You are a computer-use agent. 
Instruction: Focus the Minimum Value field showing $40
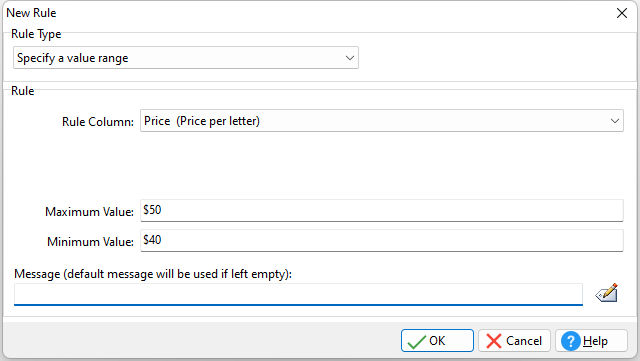coord(382,241)
